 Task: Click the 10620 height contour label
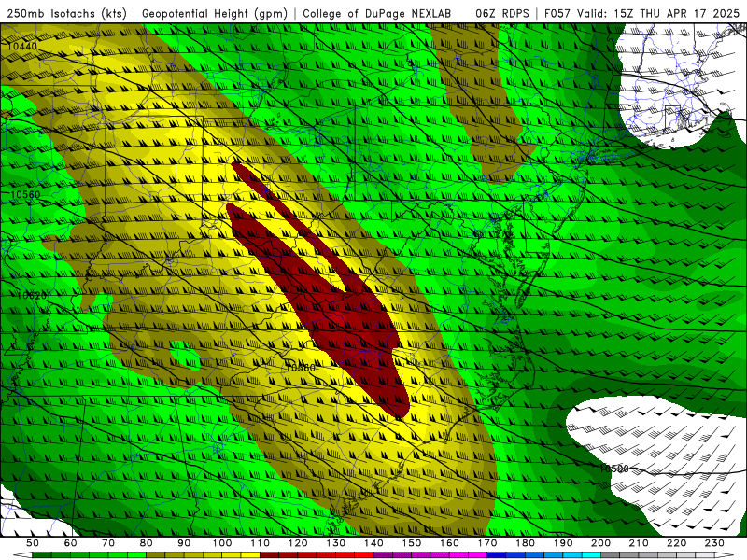tap(32, 295)
